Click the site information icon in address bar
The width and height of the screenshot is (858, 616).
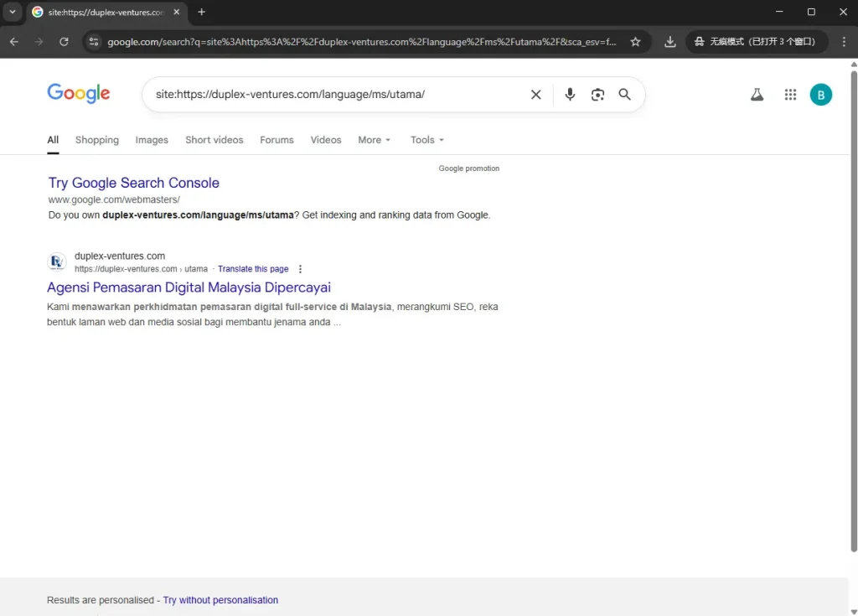[x=94, y=41]
